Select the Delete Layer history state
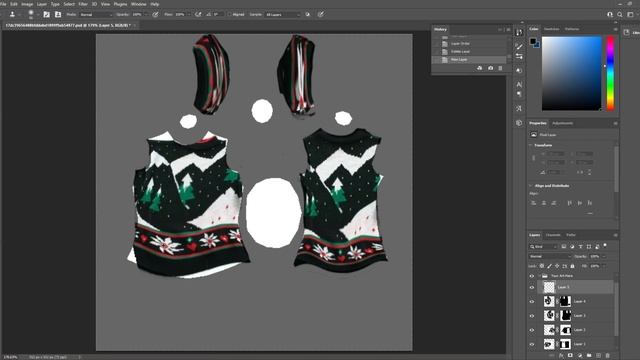This screenshot has width=640, height=360. [x=469, y=51]
